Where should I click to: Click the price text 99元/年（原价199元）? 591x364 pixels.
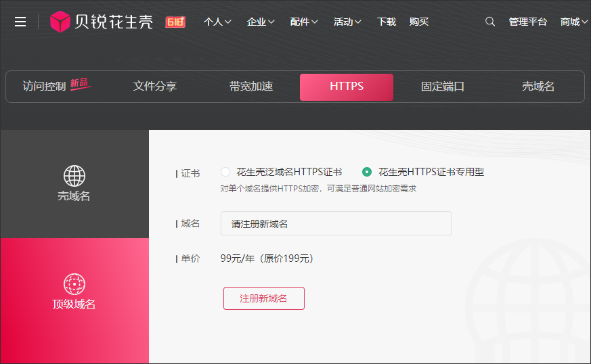pos(267,258)
